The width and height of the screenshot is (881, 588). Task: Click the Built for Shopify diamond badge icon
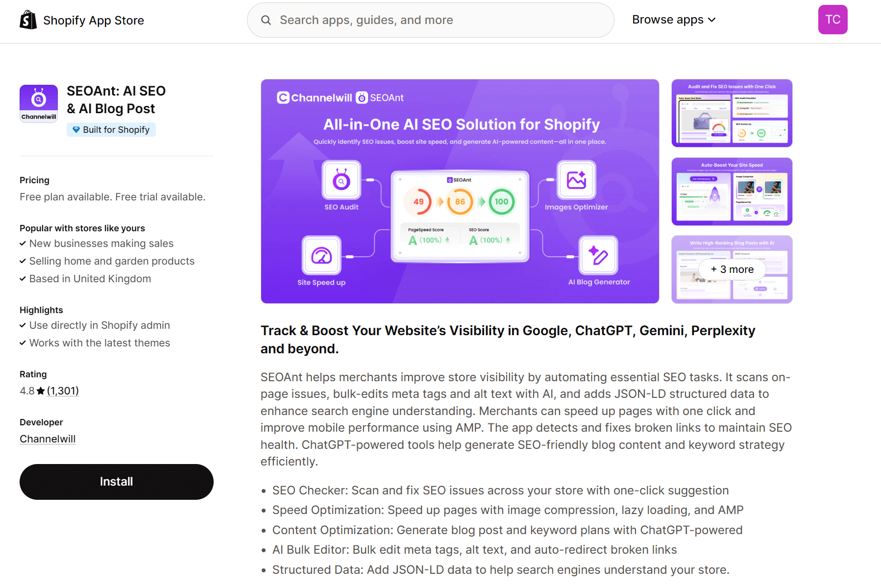click(77, 129)
